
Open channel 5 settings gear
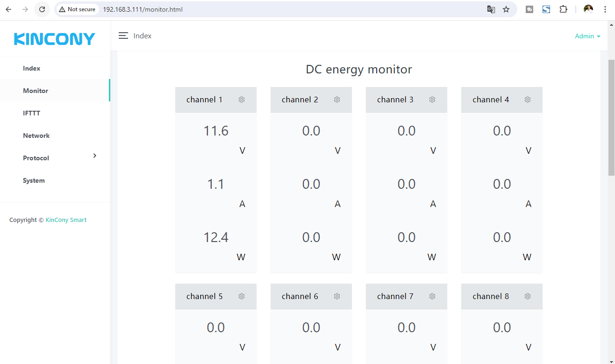pyautogui.click(x=242, y=296)
